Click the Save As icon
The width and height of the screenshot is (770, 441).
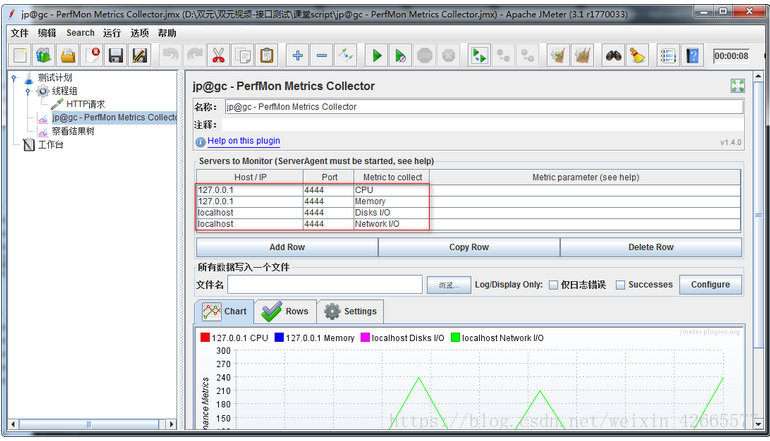(139, 55)
